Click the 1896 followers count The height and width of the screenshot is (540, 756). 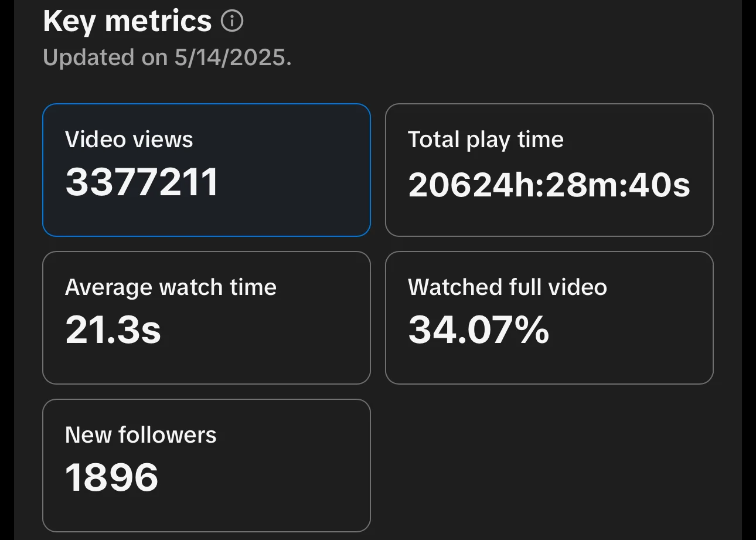click(x=112, y=477)
